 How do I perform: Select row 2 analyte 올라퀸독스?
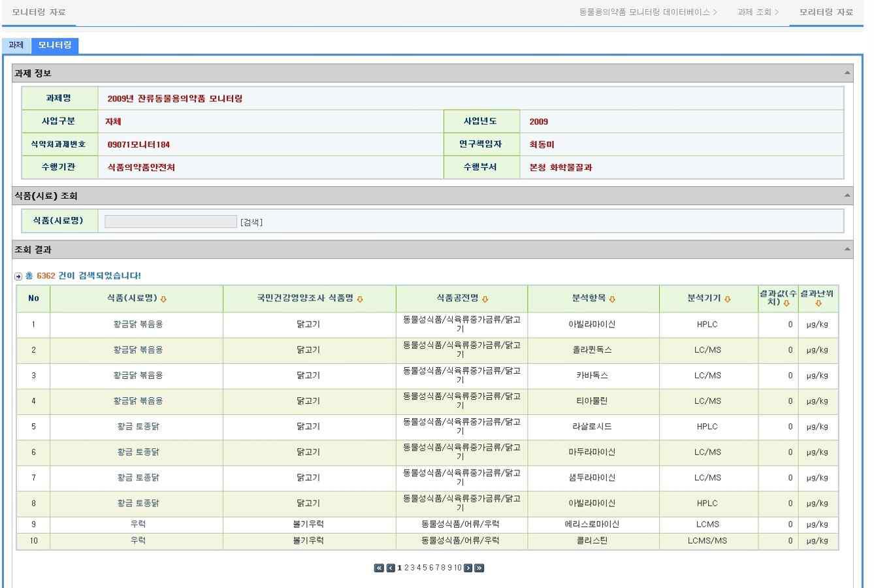pos(592,350)
